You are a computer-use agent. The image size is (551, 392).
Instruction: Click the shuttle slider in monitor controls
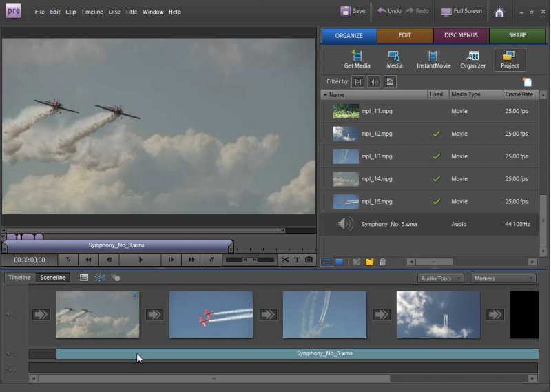coord(251,260)
